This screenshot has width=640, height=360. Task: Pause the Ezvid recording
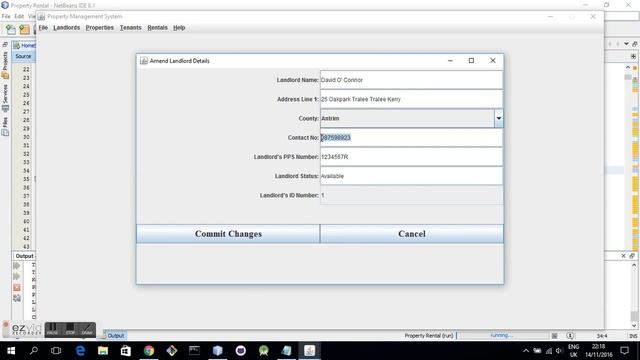pos(52,329)
